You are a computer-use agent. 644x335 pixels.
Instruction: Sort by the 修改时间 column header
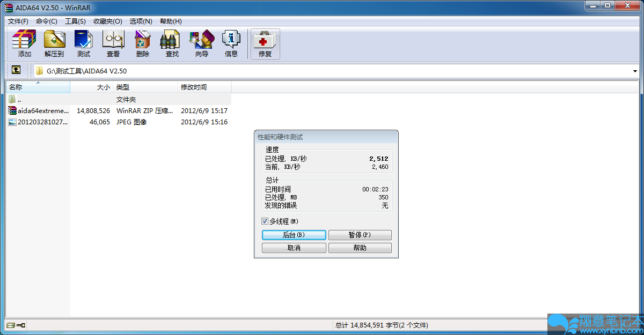(204, 87)
